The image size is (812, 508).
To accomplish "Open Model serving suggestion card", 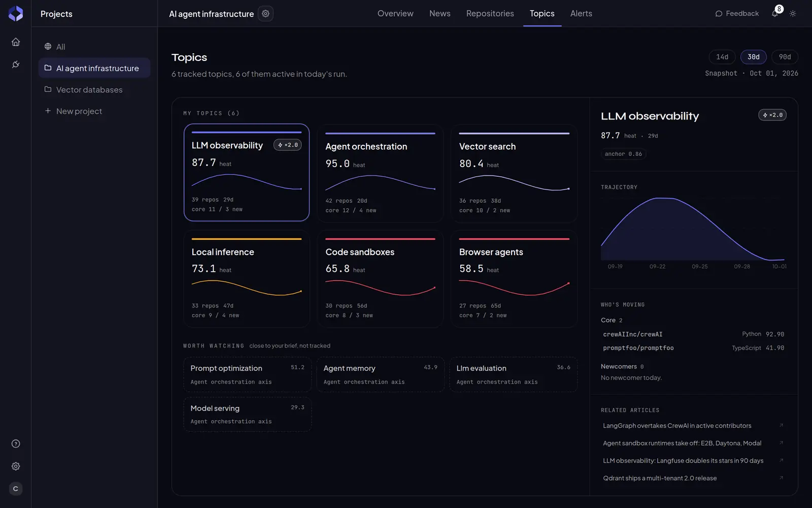I will (248, 415).
